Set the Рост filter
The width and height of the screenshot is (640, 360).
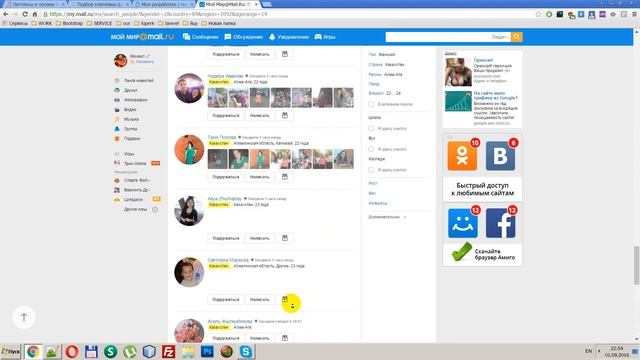tap(373, 183)
